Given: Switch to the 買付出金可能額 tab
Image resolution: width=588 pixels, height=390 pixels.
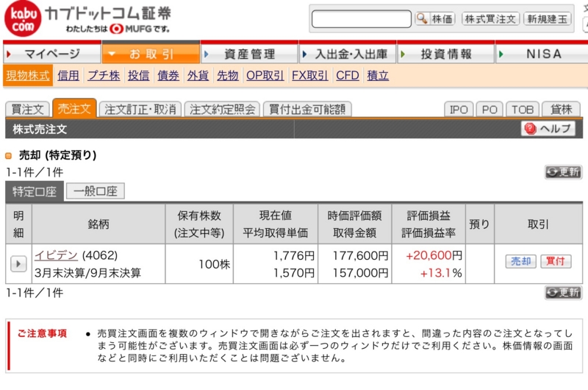Looking at the screenshot, I should click(x=307, y=109).
